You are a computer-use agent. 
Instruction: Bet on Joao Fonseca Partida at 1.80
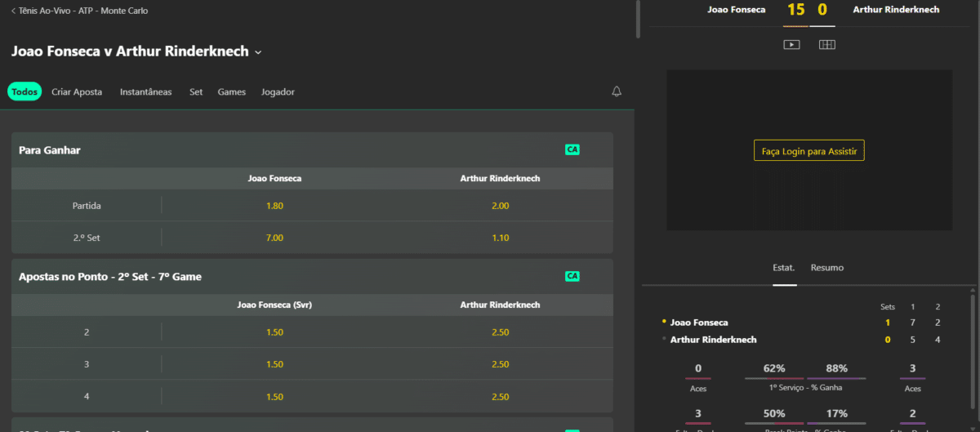tap(274, 206)
